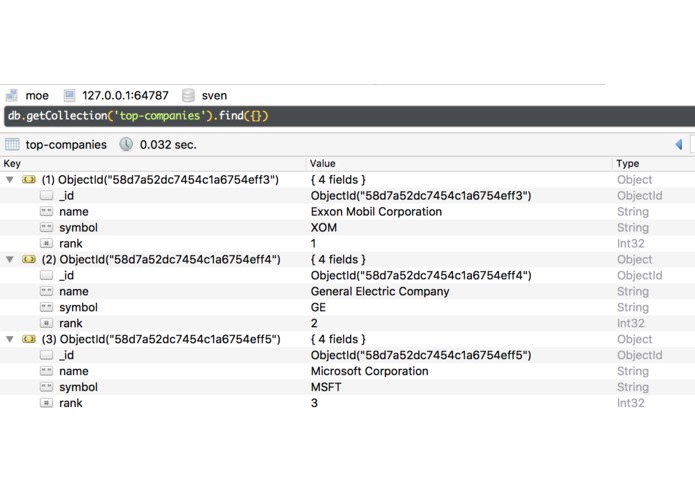Screen dimensions: 695x494
Task: Click string icon of MSFT symbol row
Action: click(47, 387)
